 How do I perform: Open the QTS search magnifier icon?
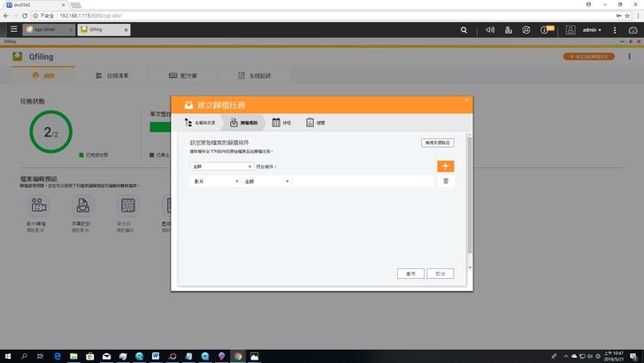pos(464,29)
